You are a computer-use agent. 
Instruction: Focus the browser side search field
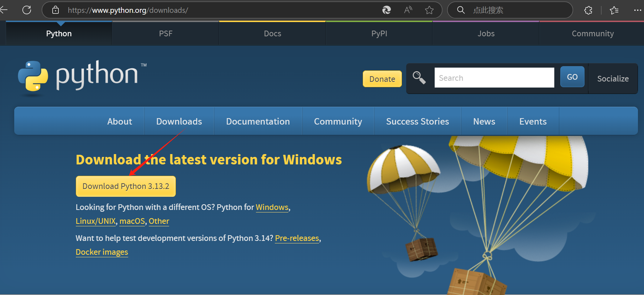coord(510,10)
